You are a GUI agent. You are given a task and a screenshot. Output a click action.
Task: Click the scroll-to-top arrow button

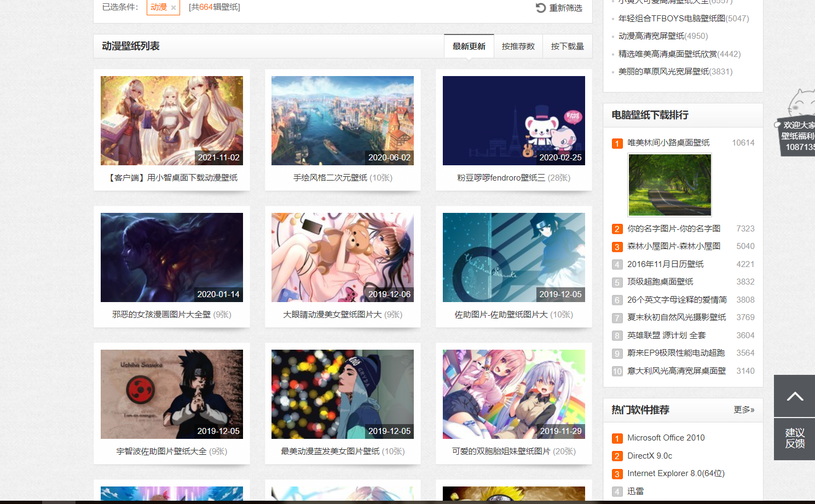794,396
